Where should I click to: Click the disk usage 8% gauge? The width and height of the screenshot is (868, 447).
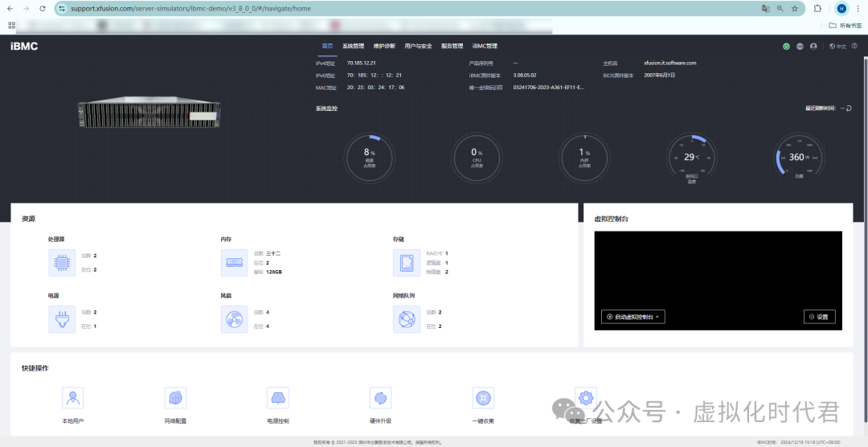tap(369, 158)
